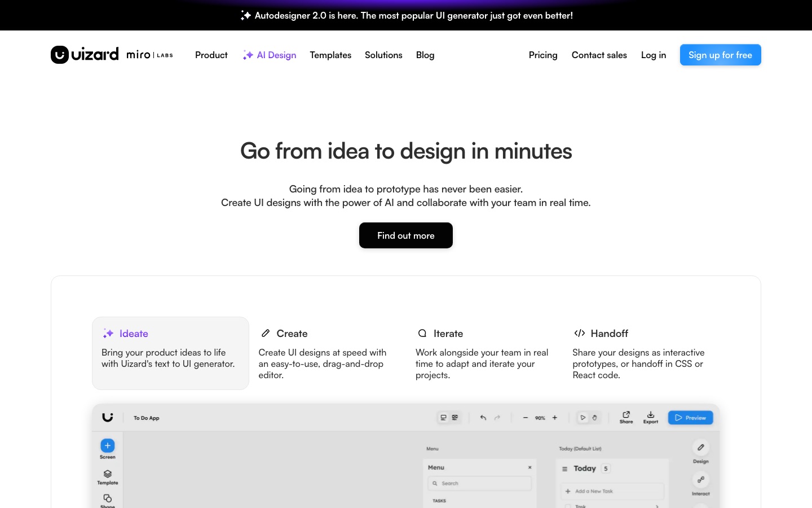Screen dimensions: 812x508
Task: Click the hamburger icon beside Today
Action: [564, 469]
